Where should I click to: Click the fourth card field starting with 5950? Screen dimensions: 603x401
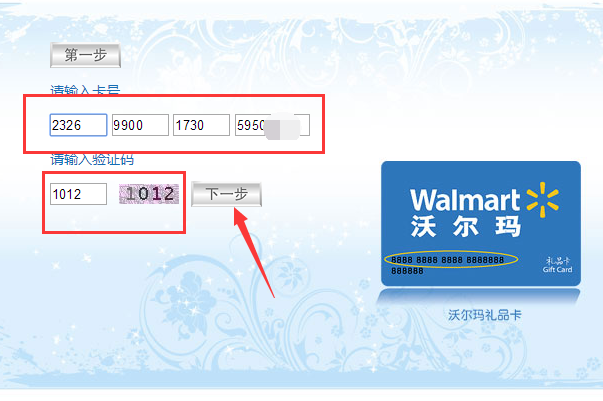[272, 125]
